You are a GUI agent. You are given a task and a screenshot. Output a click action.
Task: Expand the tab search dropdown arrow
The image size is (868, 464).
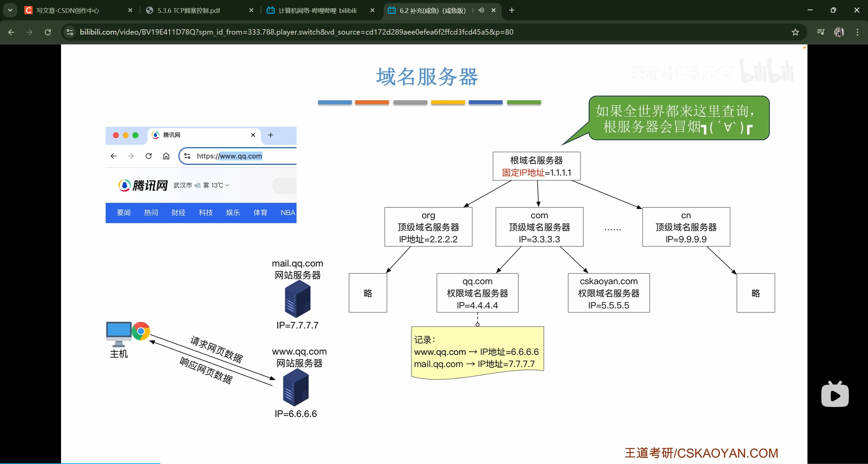click(x=10, y=10)
